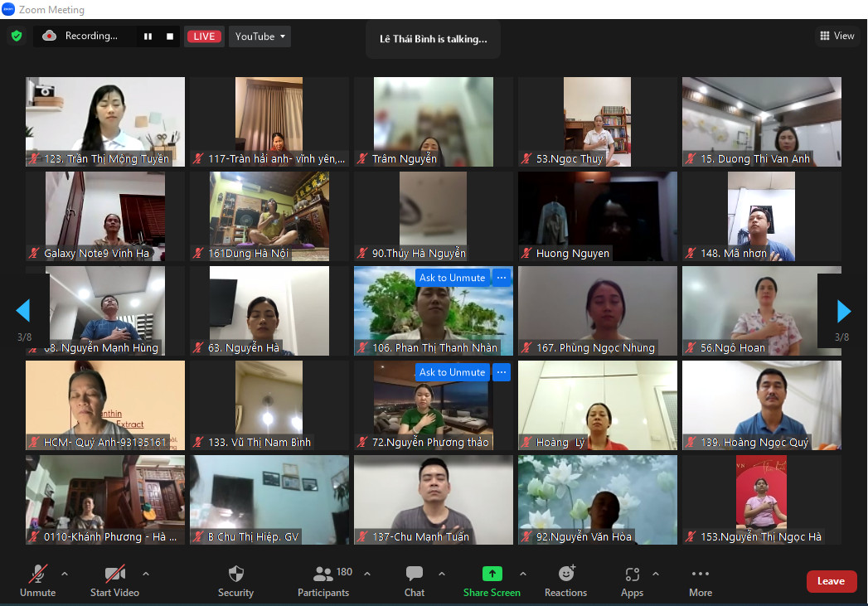Click the Zoom Meeting title bar logo

point(8,9)
